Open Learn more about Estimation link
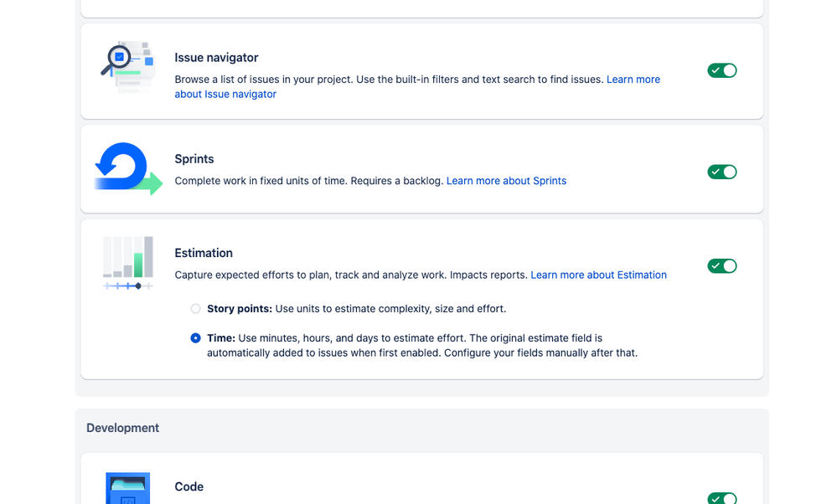This screenshot has width=837, height=504. pos(598,275)
